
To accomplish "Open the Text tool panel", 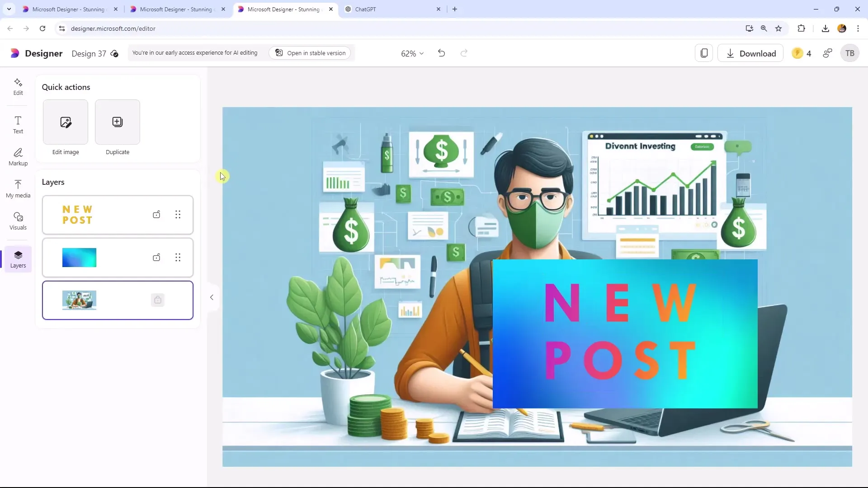I will [x=18, y=125].
